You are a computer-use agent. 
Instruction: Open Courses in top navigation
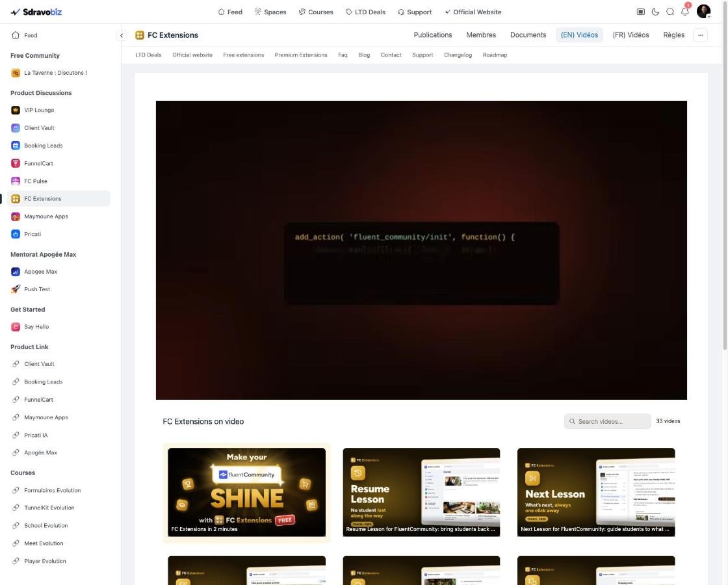(x=316, y=12)
